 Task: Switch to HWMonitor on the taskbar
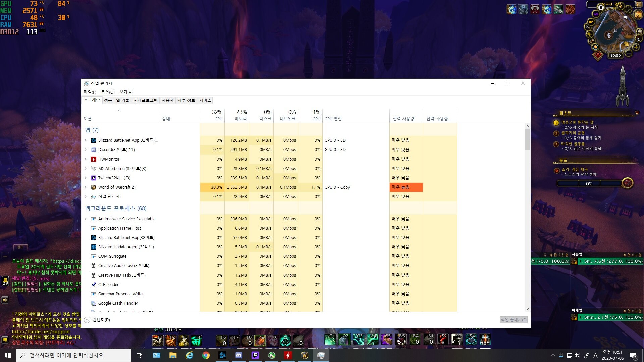click(x=288, y=355)
